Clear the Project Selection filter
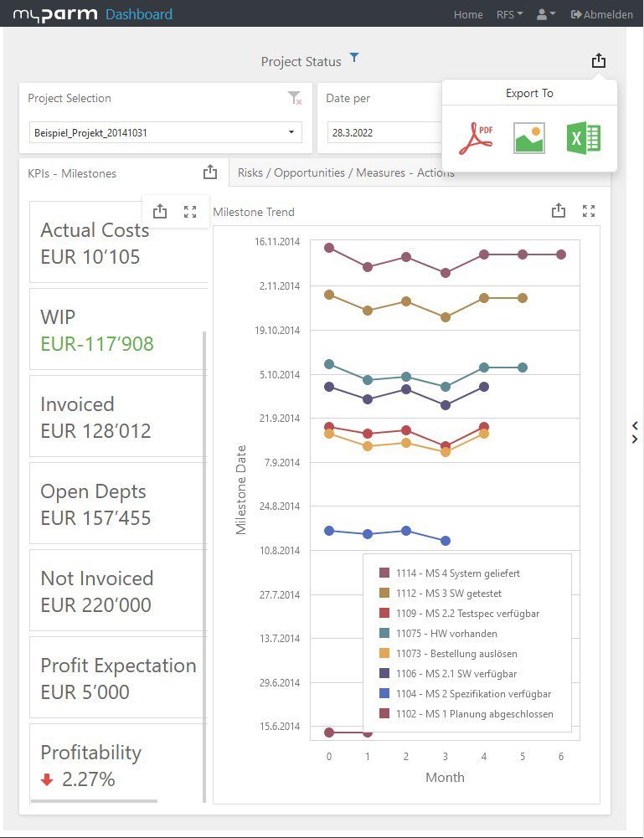 click(294, 99)
